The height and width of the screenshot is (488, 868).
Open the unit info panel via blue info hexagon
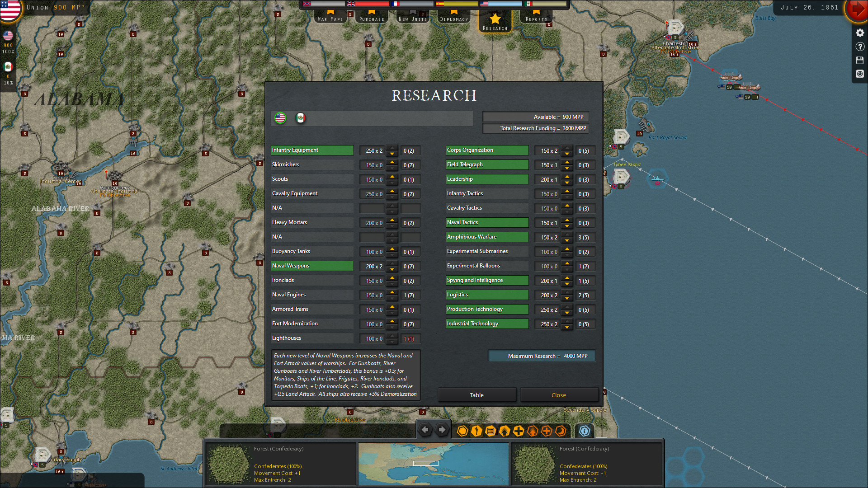coord(584,431)
